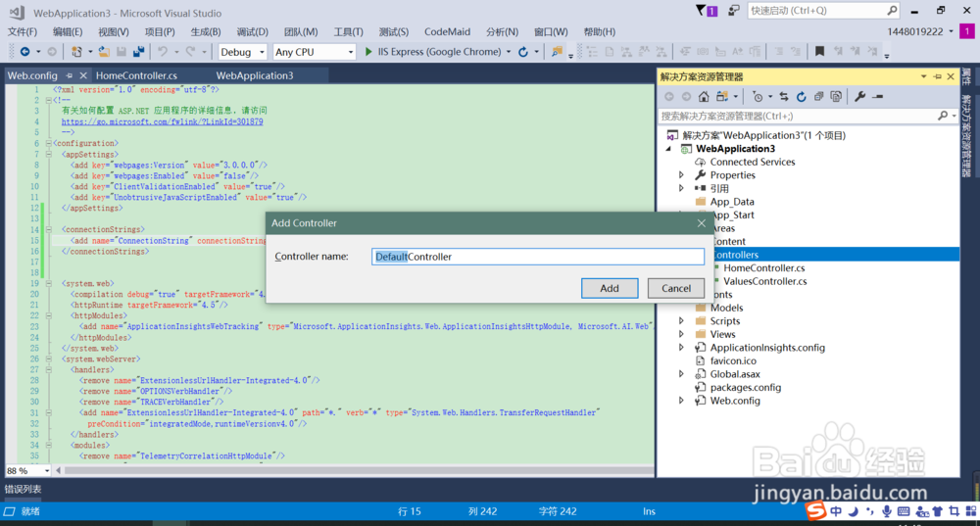Pin the Web.config tab

coord(70,75)
